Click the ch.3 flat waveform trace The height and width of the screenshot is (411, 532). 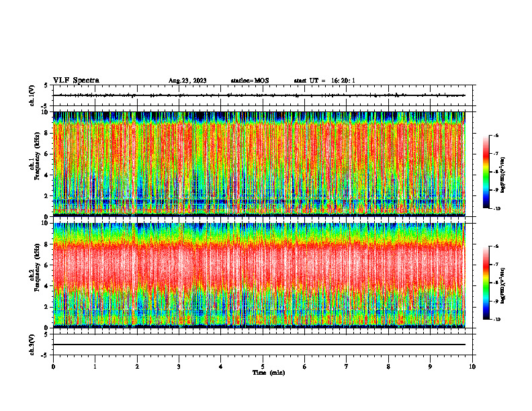[259, 345]
